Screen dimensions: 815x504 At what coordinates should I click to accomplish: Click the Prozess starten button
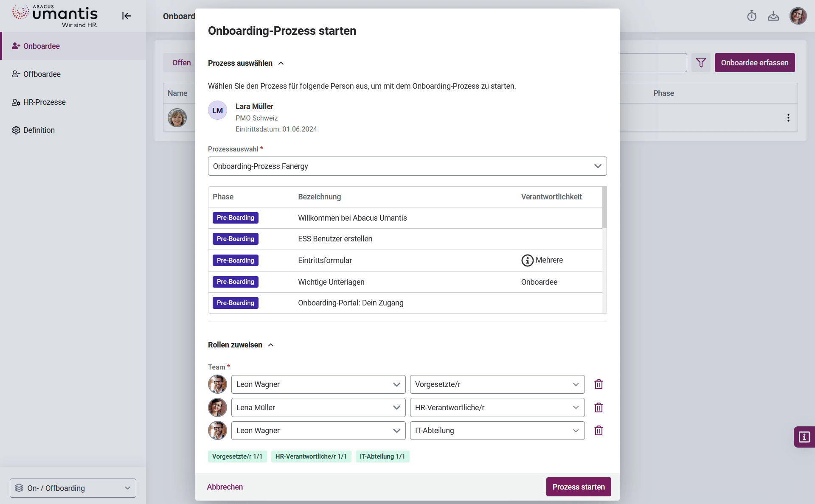[578, 487]
